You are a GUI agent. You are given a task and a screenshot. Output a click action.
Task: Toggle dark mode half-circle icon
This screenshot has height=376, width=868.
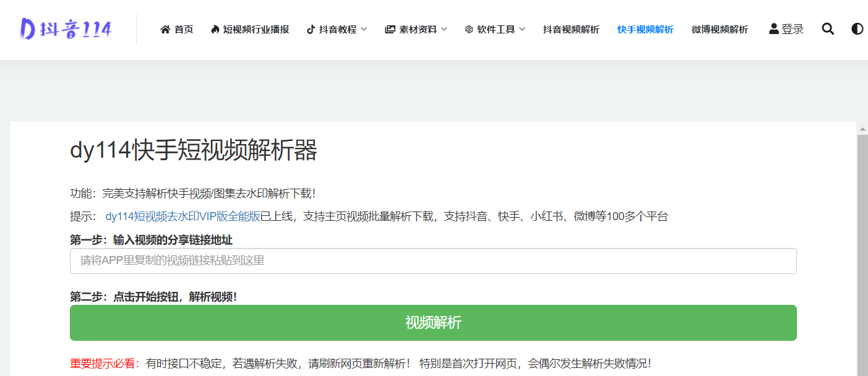click(x=857, y=29)
